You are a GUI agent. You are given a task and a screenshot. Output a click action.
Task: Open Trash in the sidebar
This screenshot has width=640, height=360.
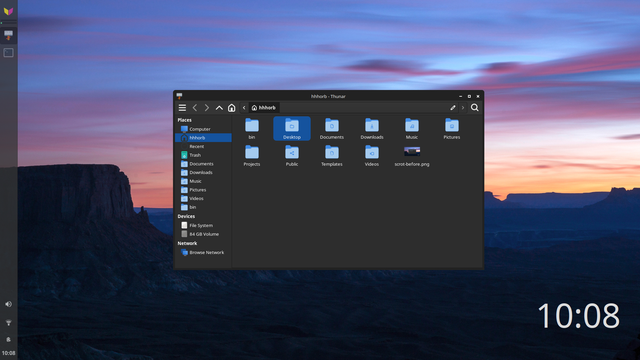(203, 155)
